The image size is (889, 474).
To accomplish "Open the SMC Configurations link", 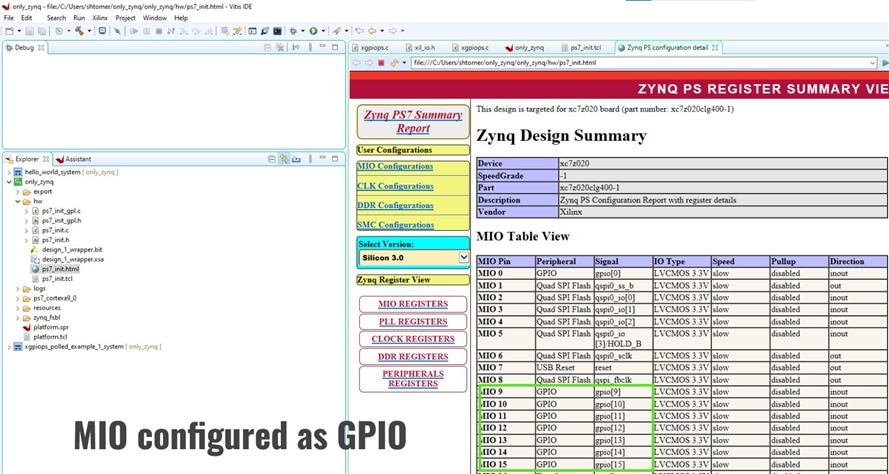I will click(x=395, y=225).
